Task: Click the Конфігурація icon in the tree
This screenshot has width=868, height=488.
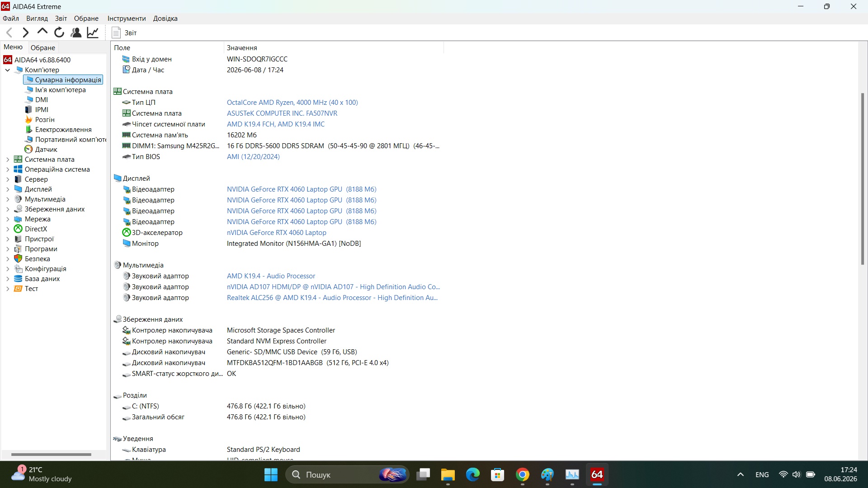Action: [18, 269]
